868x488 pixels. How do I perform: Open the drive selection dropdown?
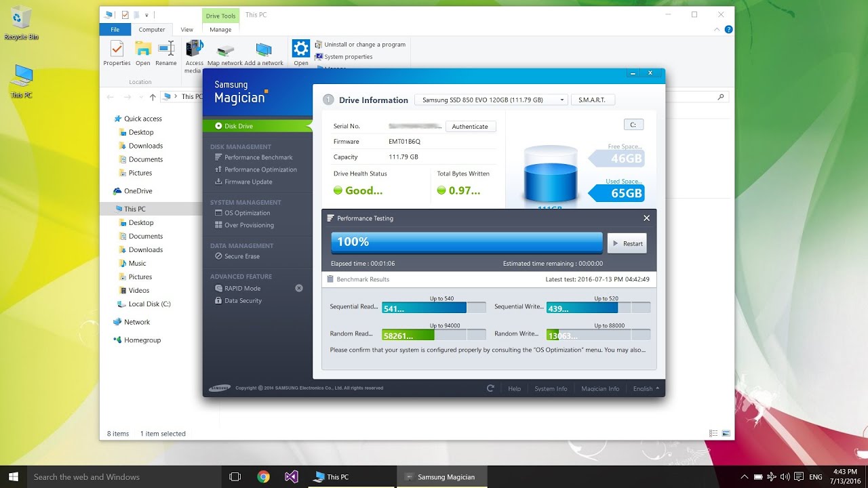pos(492,100)
